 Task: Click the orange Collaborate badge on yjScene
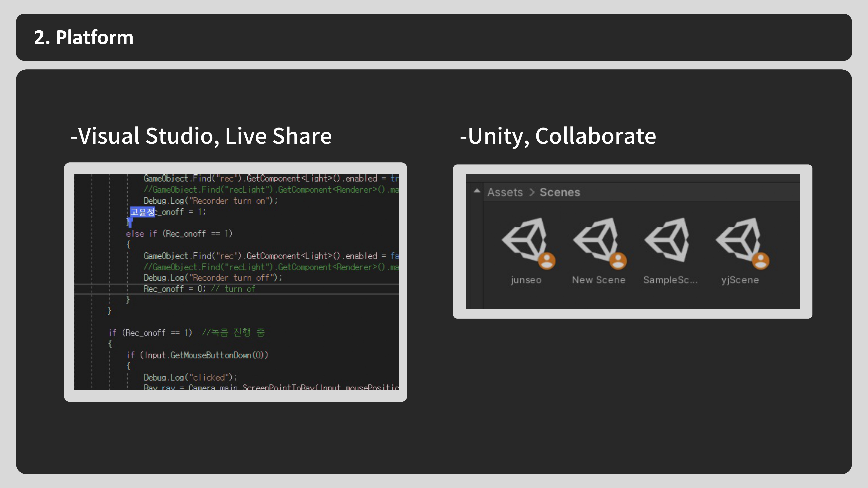[761, 261]
